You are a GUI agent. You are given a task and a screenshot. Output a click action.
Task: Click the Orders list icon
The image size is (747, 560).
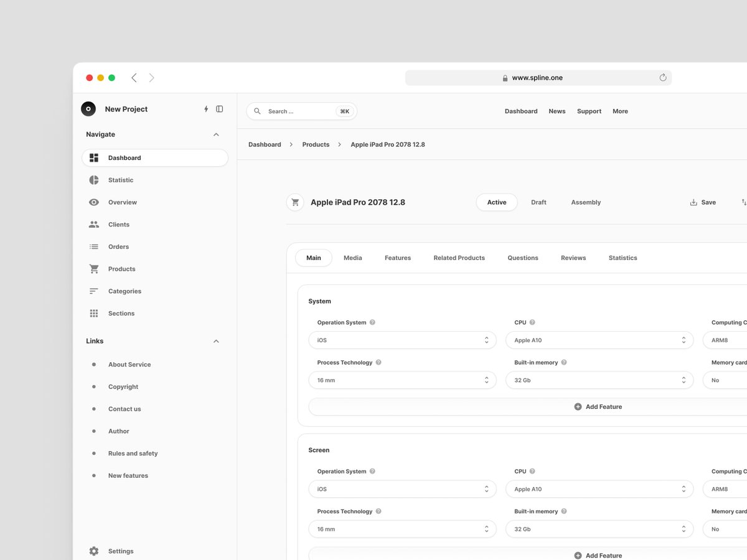94,246
